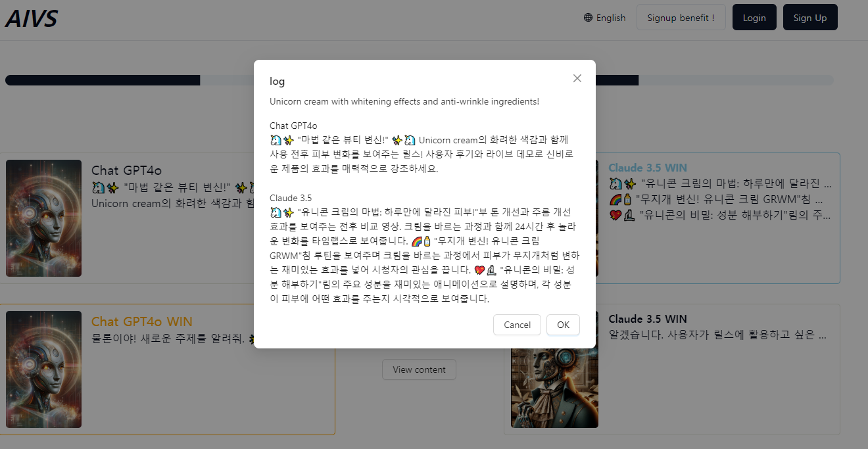The image size is (868, 449).
Task: Open the Signup benefit ! button
Action: [681, 18]
